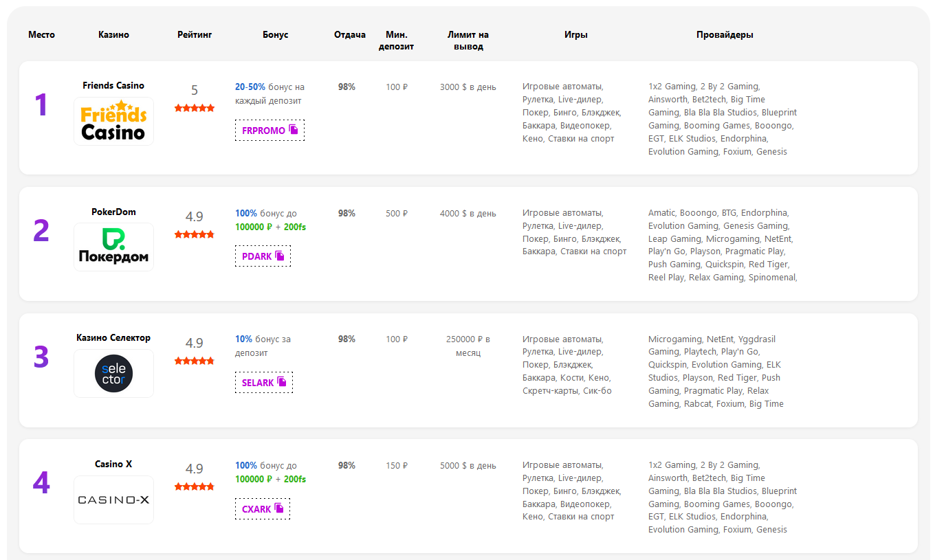935x560 pixels.
Task: Click Casino X's 100000 ₽ + 200fs bonus
Action: coord(270,479)
